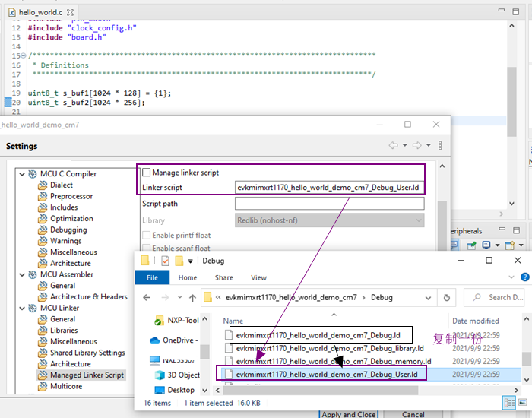Select Dialect under MCU C Compiler
This screenshot has width=532, height=418.
tap(62, 185)
